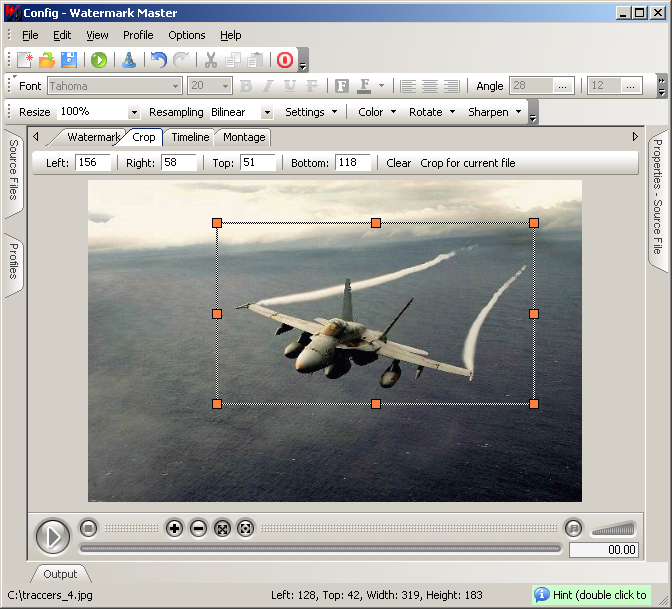Image resolution: width=672 pixels, height=609 pixels.
Task: Click the Clear crop button
Action: tap(398, 163)
